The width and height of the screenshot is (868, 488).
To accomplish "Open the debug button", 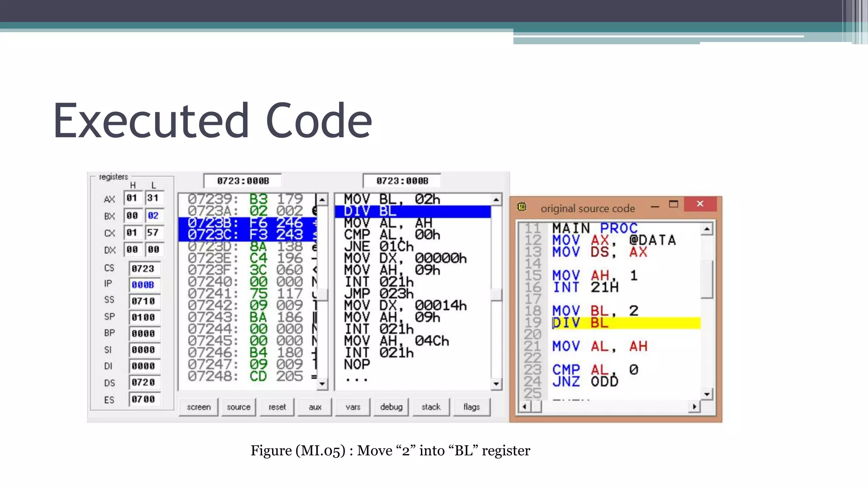I will [x=391, y=407].
